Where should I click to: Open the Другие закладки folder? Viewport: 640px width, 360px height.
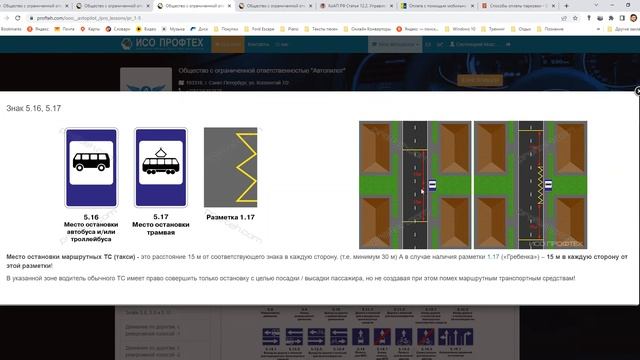tap(623, 29)
